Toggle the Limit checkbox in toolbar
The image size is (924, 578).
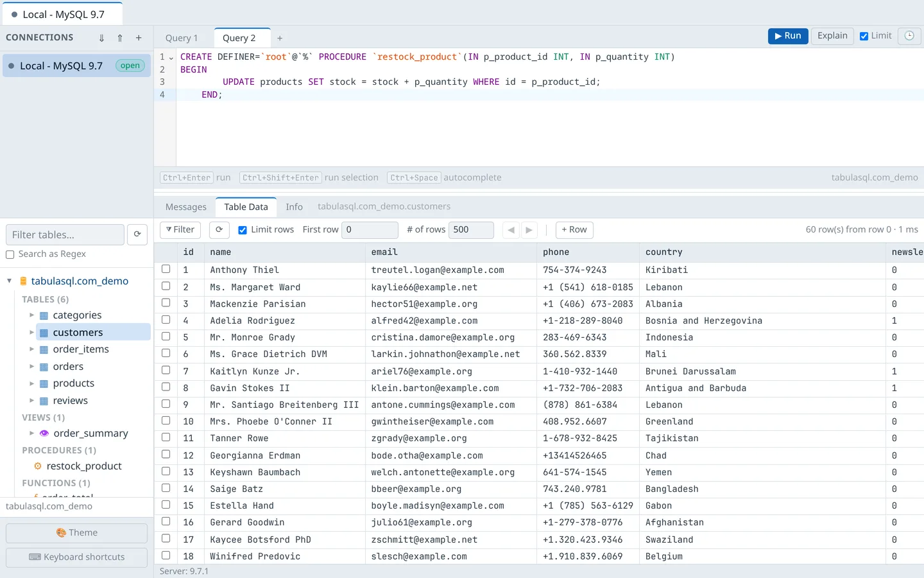[864, 36]
